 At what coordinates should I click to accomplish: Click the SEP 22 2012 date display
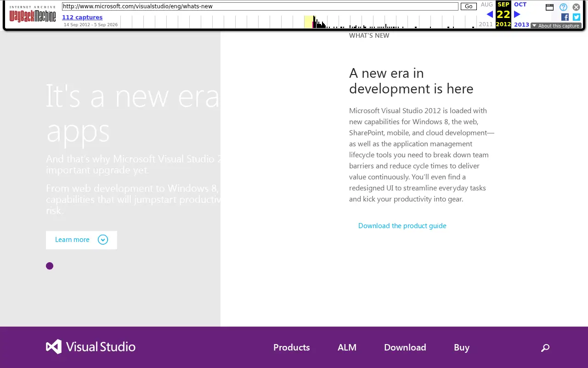point(503,14)
